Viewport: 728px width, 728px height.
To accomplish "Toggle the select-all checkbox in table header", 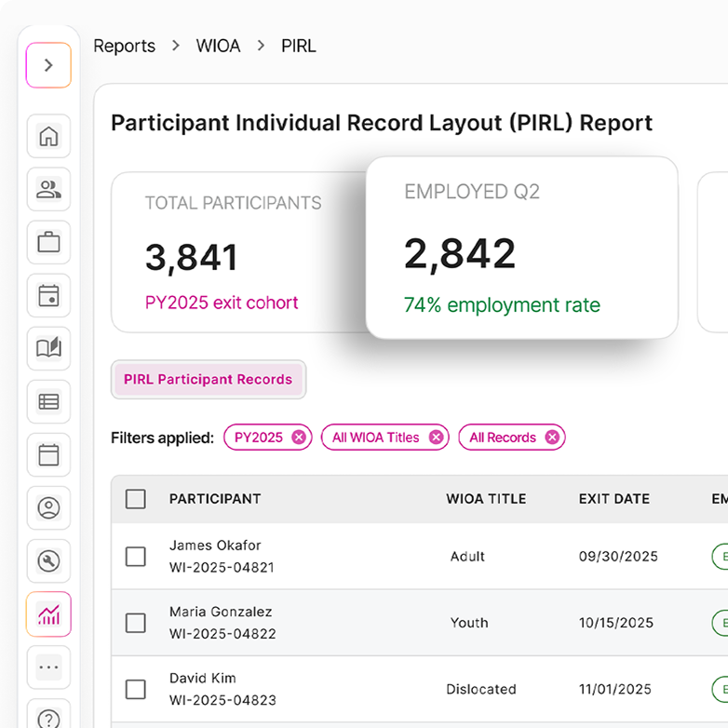I will [x=136, y=499].
